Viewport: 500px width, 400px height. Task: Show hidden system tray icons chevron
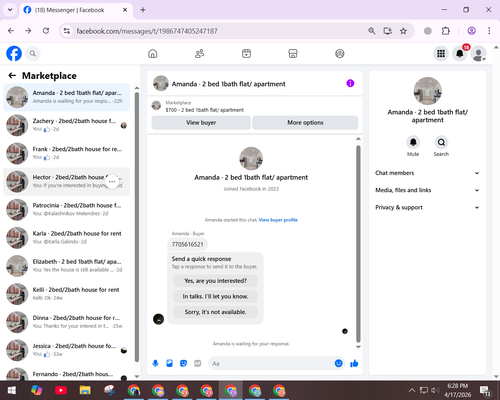[x=412, y=390]
